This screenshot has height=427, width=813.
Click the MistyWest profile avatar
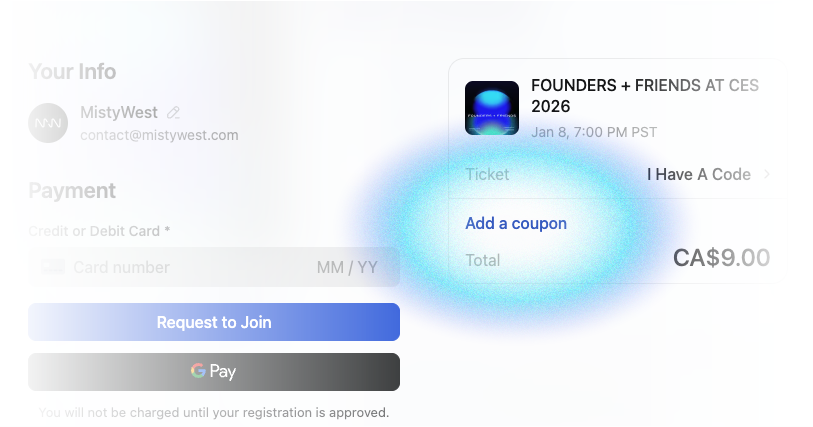click(48, 123)
